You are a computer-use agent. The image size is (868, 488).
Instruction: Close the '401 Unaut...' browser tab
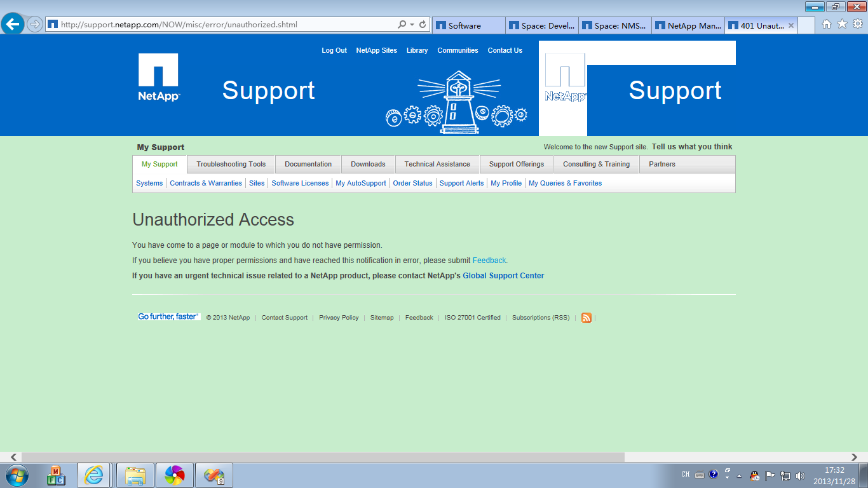[791, 25]
